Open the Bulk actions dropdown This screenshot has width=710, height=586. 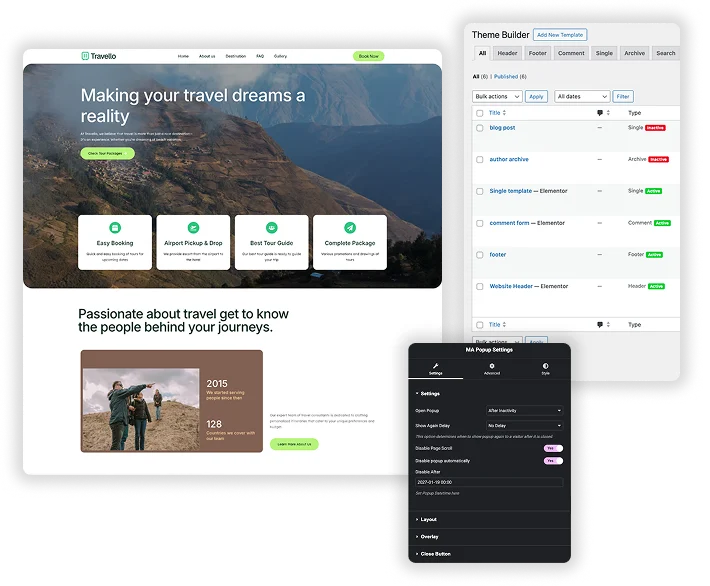pyautogui.click(x=497, y=96)
